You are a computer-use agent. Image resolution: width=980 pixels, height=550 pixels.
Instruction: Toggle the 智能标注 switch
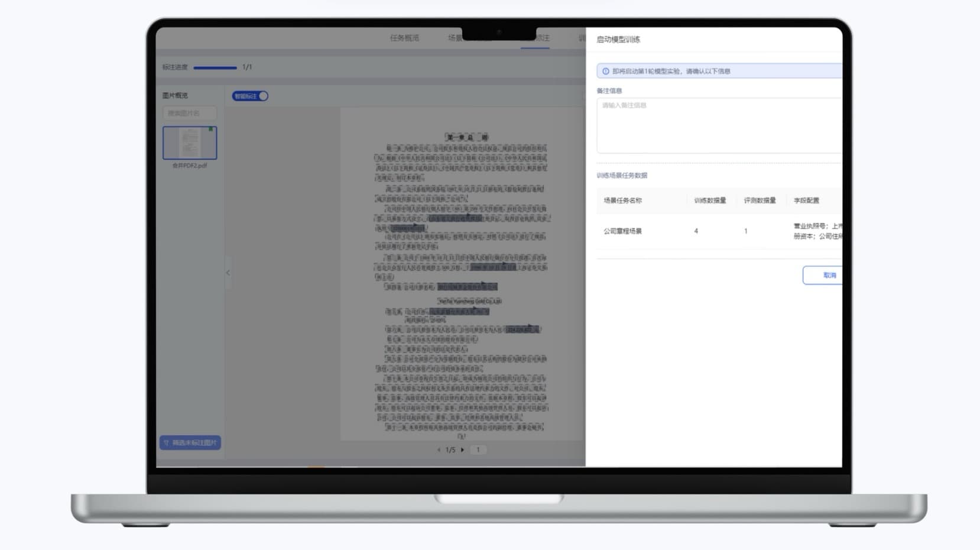pyautogui.click(x=250, y=96)
